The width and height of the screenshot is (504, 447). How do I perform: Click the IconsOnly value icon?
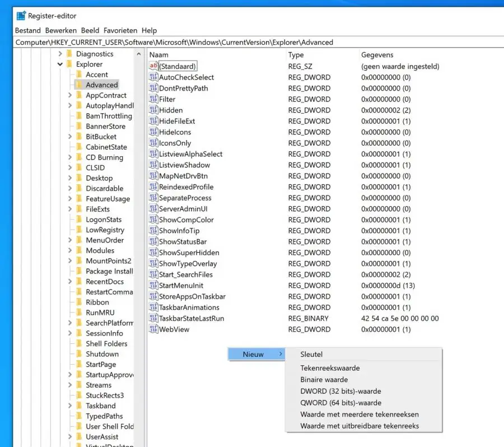coord(153,143)
